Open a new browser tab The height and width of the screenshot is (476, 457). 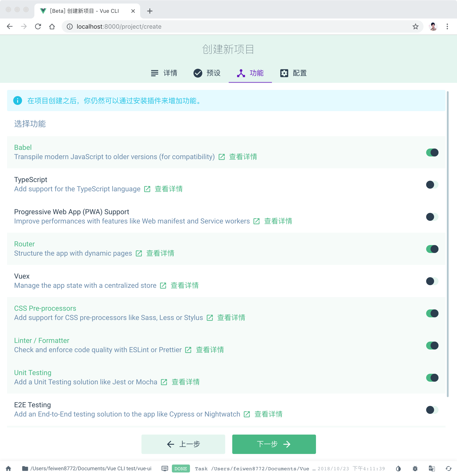pyautogui.click(x=150, y=11)
